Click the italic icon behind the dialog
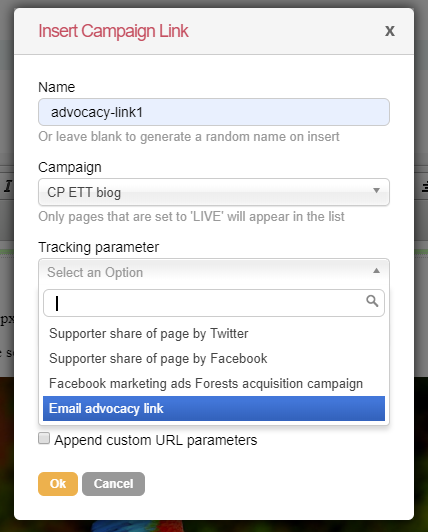The height and width of the screenshot is (532, 428). coord(8,186)
